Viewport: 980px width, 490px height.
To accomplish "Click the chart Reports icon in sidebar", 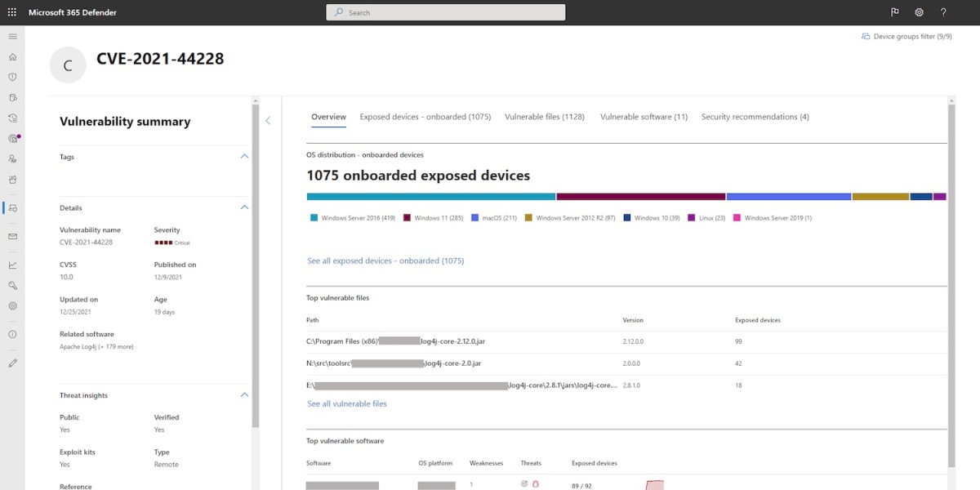I will 12,265.
